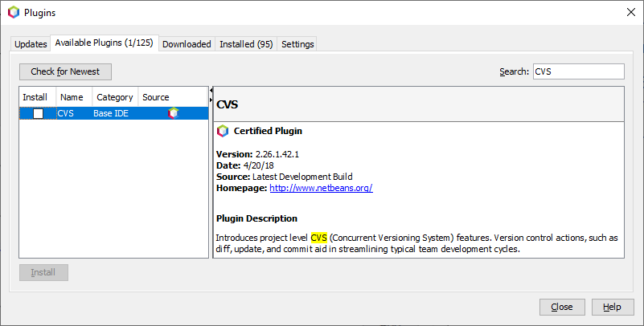
Task: Click the Search field containing CVS
Action: pyautogui.click(x=578, y=71)
